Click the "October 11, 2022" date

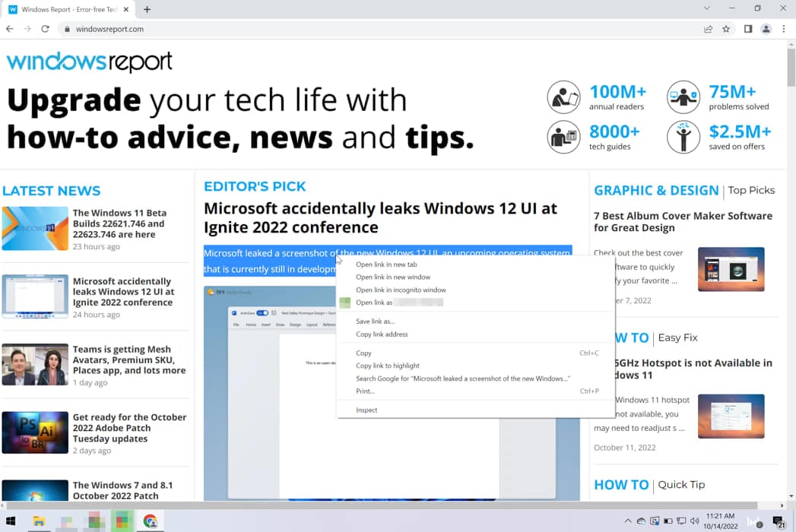[624, 448]
